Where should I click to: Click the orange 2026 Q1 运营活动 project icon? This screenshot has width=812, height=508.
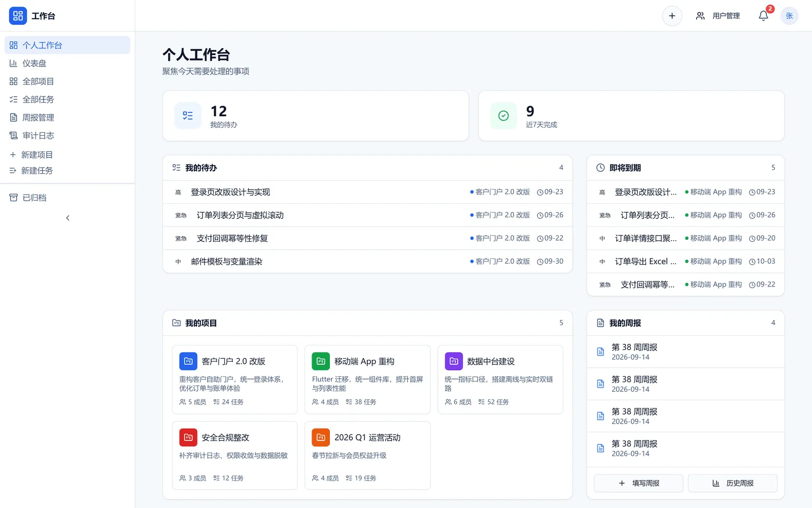pos(321,437)
